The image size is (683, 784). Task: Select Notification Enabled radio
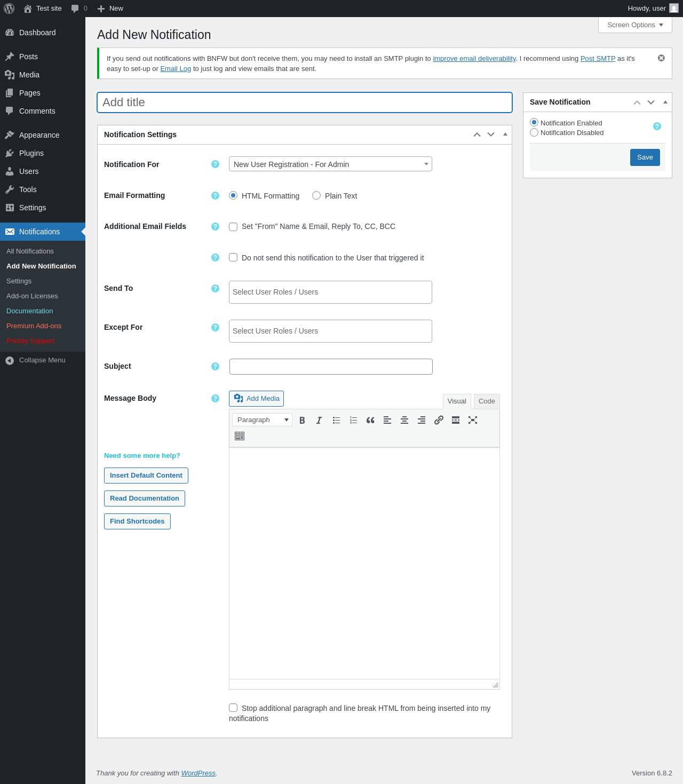[x=534, y=122]
